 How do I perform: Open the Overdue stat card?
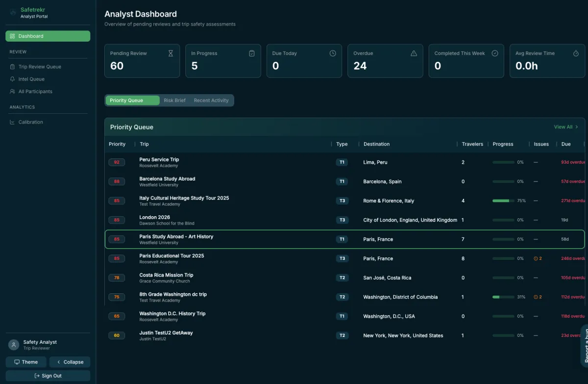[x=385, y=61]
